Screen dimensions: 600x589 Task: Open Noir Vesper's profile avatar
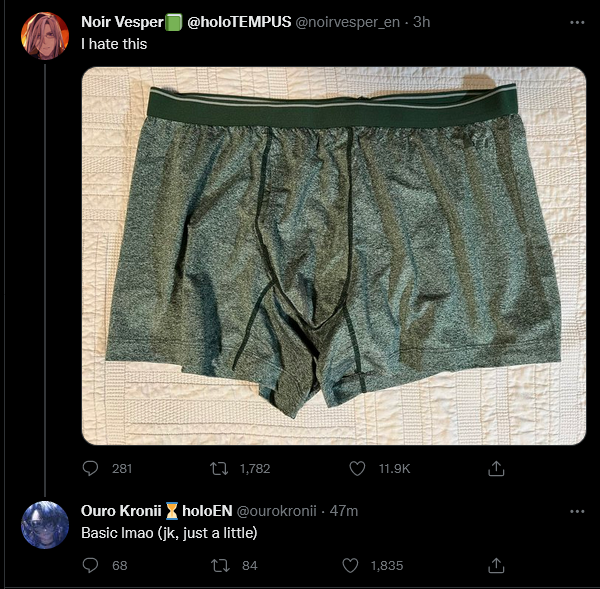45,36
